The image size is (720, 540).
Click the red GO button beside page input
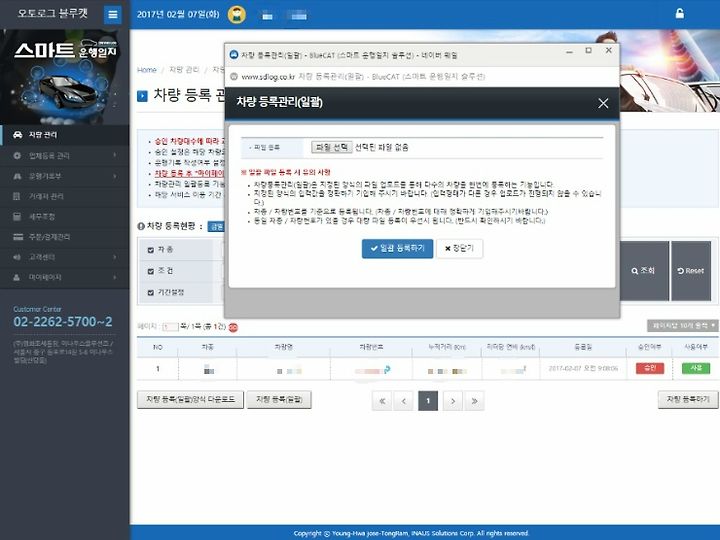point(233,327)
